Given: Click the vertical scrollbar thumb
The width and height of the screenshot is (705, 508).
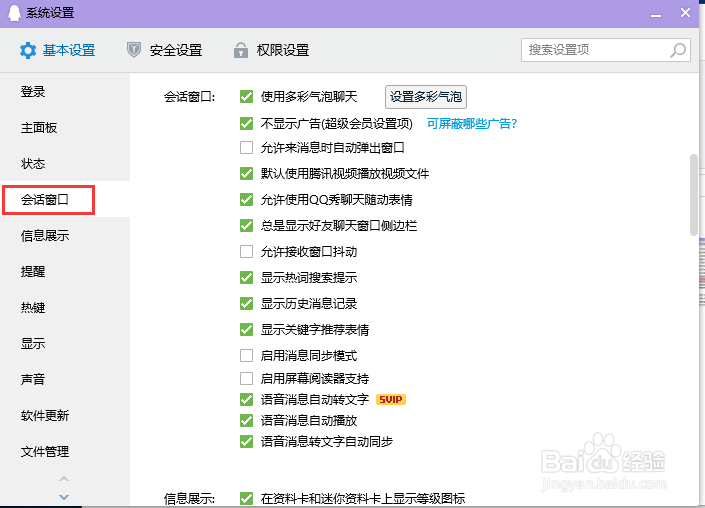Looking at the screenshot, I should 694,195.
